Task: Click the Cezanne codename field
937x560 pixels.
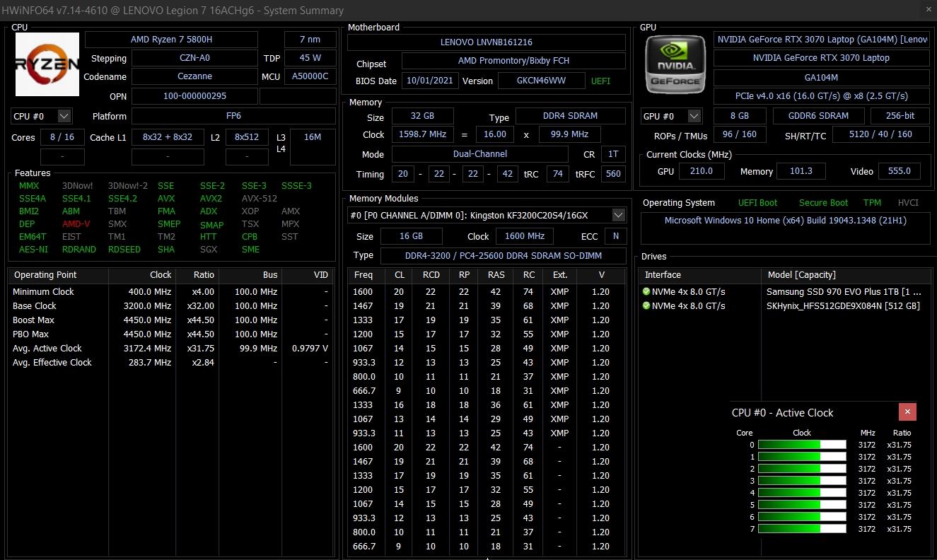Action: pos(194,76)
